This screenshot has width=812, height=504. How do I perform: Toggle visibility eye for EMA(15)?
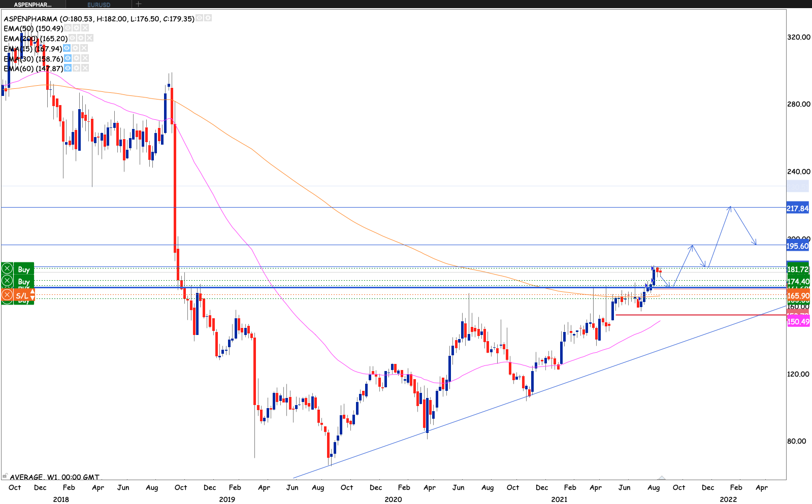tap(67, 48)
